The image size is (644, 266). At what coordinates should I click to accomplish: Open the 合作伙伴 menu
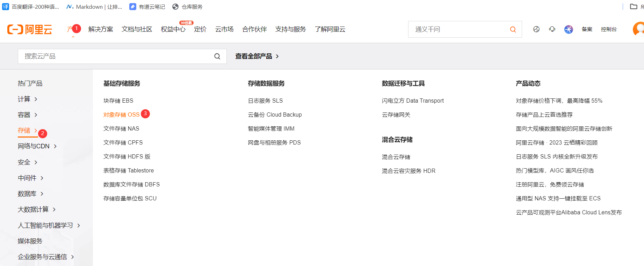pyautogui.click(x=254, y=29)
